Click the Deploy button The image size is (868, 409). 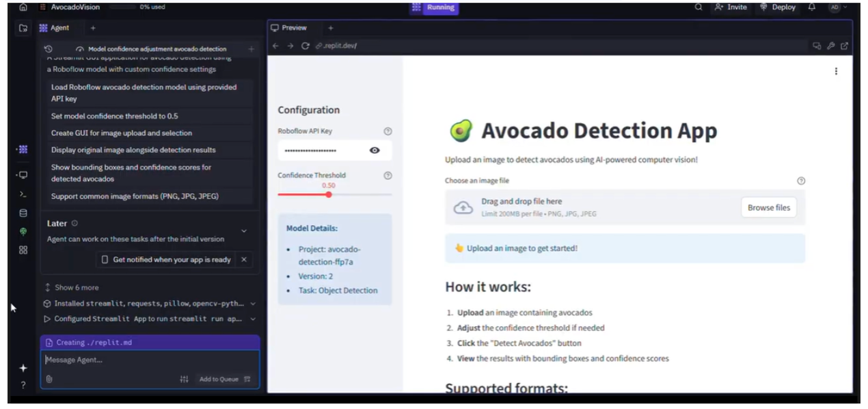tap(778, 7)
